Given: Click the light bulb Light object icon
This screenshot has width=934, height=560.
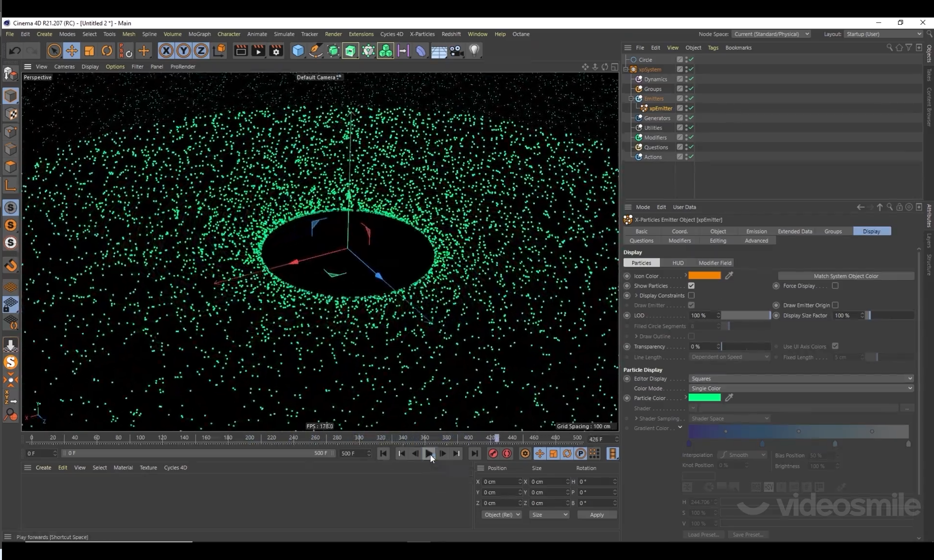Looking at the screenshot, I should pyautogui.click(x=474, y=51).
